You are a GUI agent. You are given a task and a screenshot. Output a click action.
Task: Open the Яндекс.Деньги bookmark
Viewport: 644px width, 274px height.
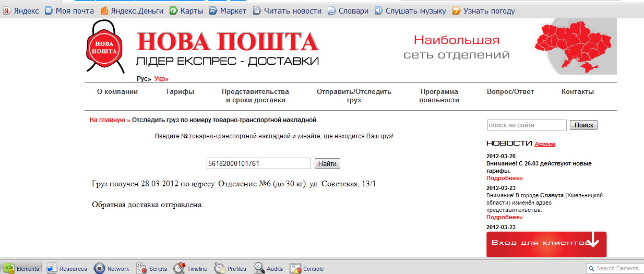click(x=132, y=10)
